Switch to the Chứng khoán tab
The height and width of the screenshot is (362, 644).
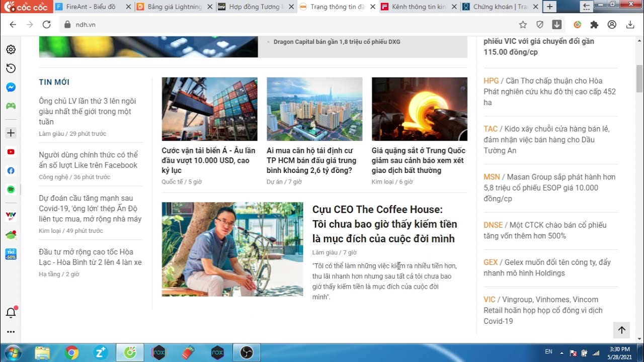pyautogui.click(x=501, y=7)
